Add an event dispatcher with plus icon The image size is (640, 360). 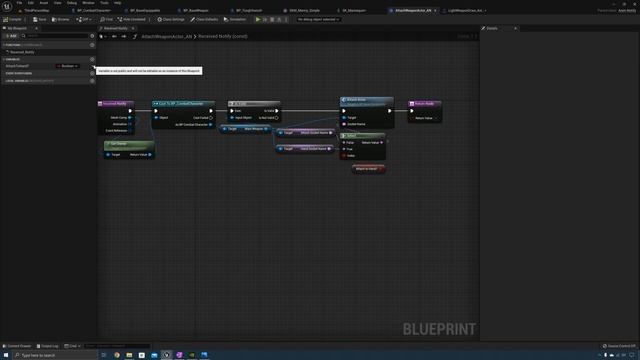[92, 73]
